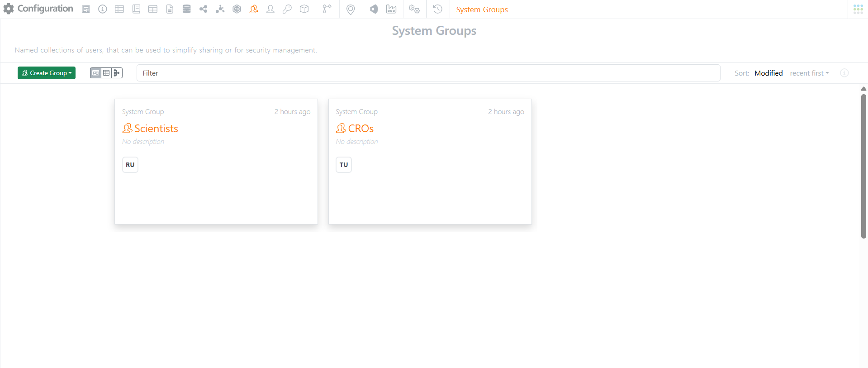Click 'No description' under CROs
868x368 pixels.
tap(357, 142)
